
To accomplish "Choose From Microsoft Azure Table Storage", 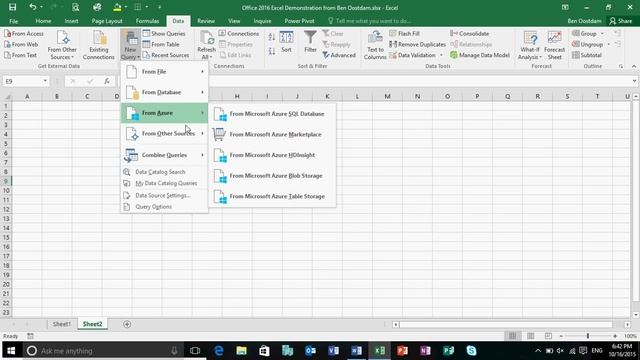I will tap(272, 196).
